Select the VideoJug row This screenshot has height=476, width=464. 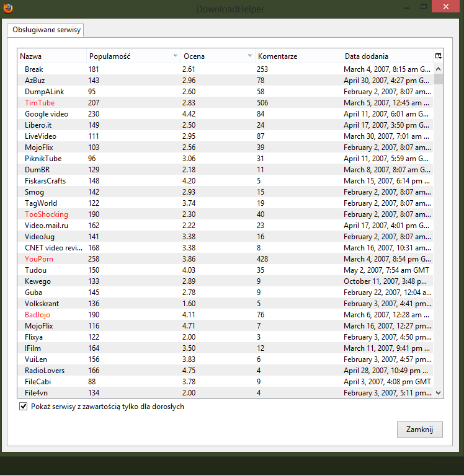click(x=225, y=237)
